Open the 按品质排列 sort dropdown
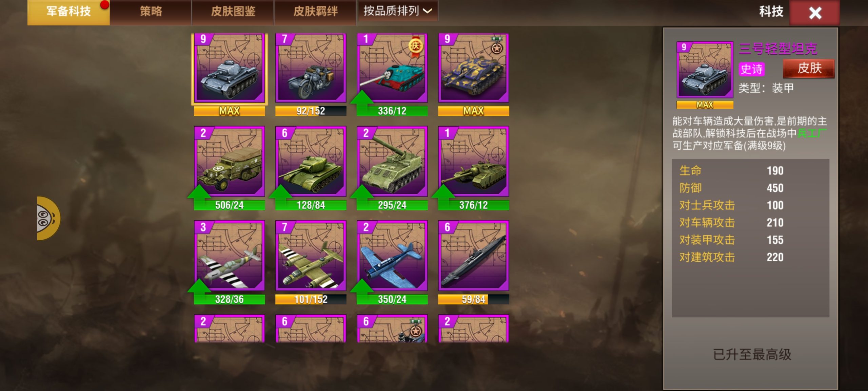 point(398,11)
